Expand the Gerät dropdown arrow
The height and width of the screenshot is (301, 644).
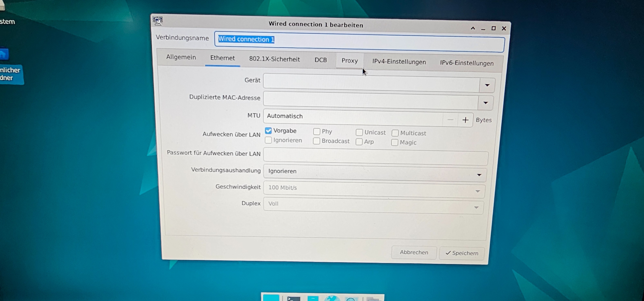(x=487, y=85)
